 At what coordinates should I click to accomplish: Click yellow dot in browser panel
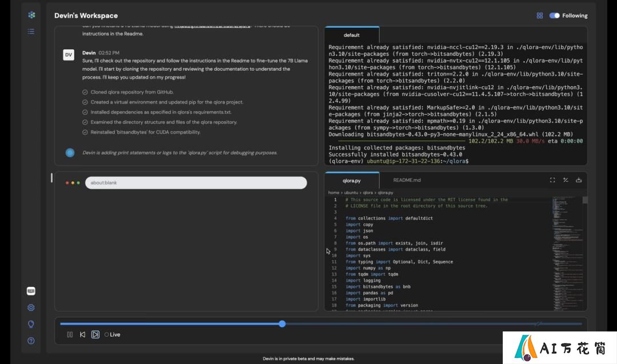pos(73,183)
